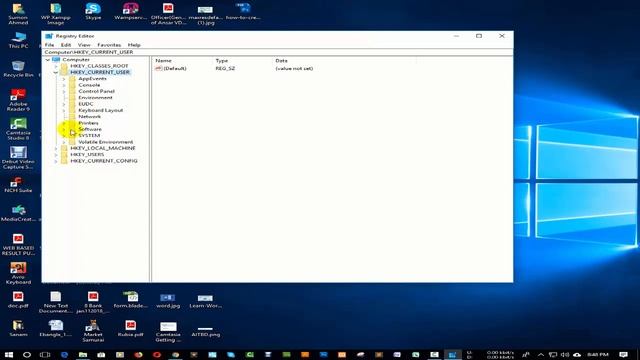This screenshot has width=640, height=360.
Task: Select the Rubia.pdf desktop file
Action: pyautogui.click(x=131, y=329)
